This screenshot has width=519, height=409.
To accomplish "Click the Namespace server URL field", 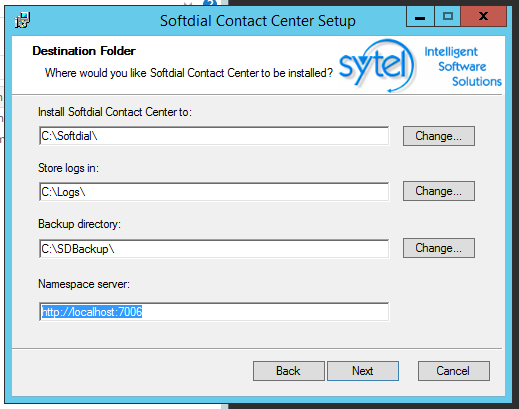I will click(214, 312).
